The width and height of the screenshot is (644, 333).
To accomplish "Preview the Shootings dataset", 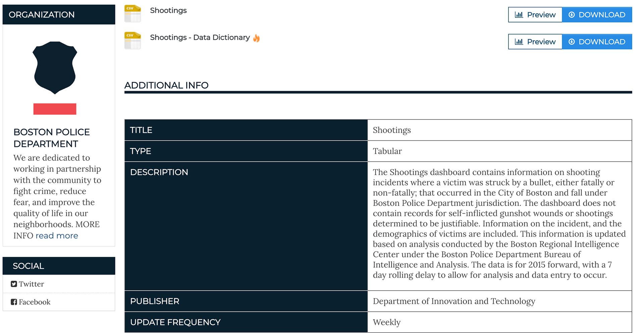I will [x=535, y=15].
